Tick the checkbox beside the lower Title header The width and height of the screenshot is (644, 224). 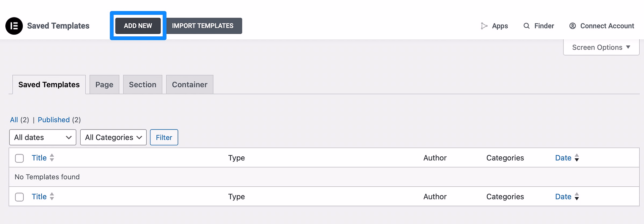coord(19,197)
